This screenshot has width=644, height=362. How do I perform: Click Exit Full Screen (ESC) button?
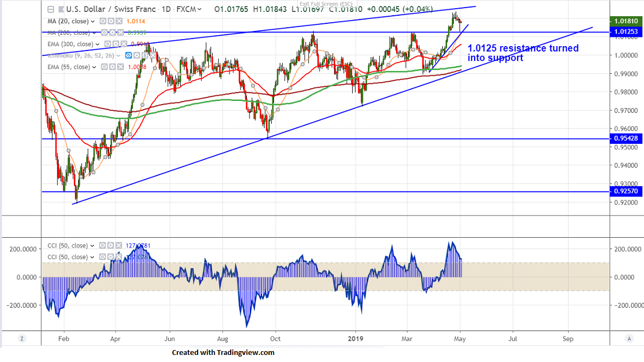coord(322,4)
